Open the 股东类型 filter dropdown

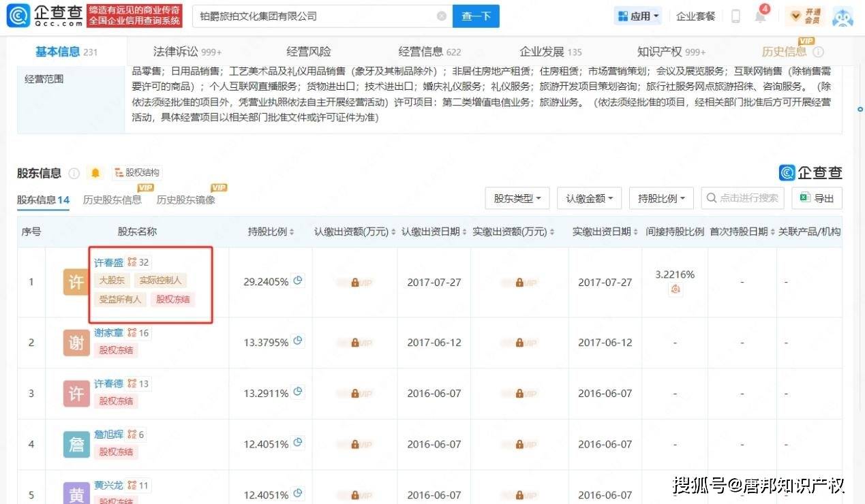(x=517, y=198)
